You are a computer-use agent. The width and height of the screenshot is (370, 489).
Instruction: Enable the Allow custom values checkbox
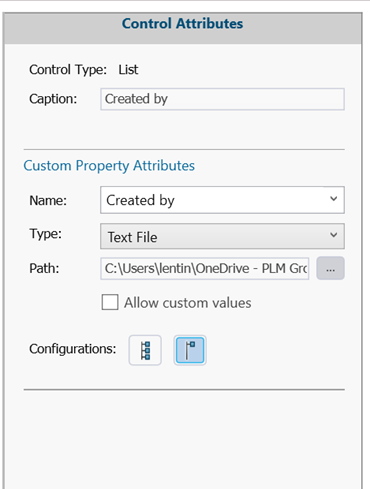point(110,302)
